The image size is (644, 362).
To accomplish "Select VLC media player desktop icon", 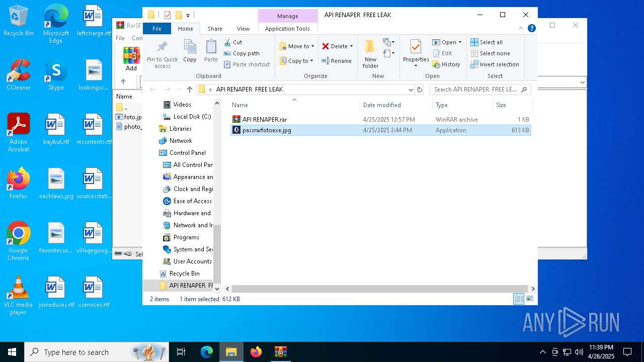I will click(x=18, y=296).
